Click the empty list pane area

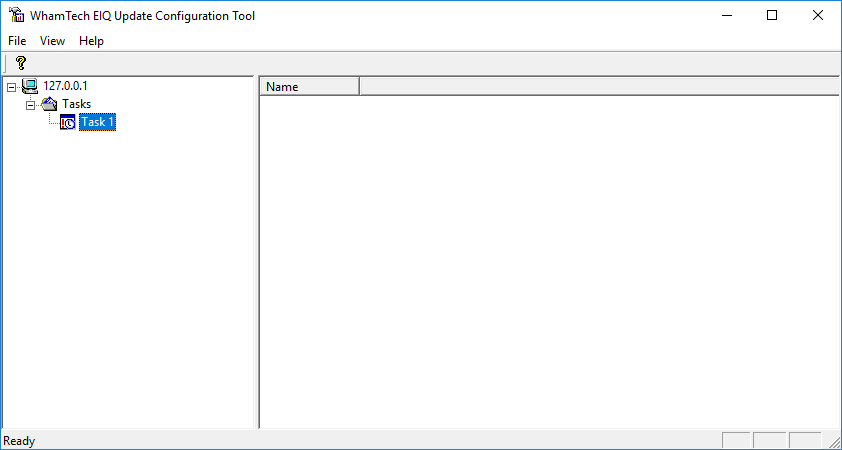click(548, 260)
